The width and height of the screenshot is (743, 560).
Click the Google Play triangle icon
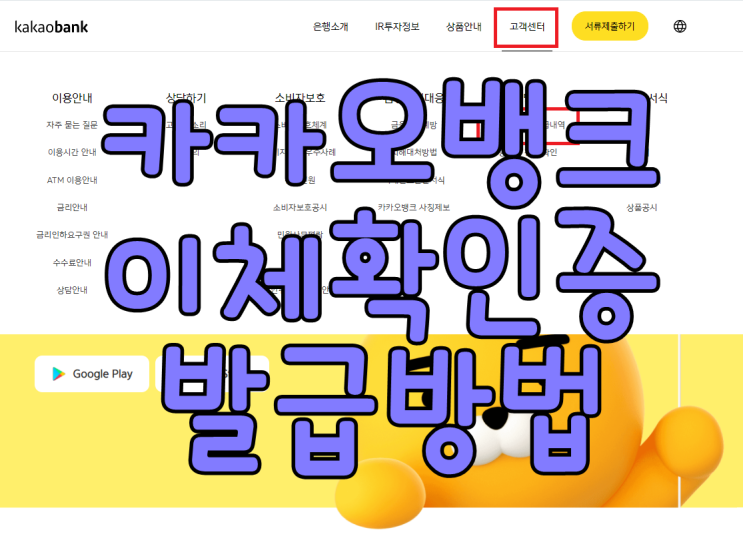click(59, 374)
